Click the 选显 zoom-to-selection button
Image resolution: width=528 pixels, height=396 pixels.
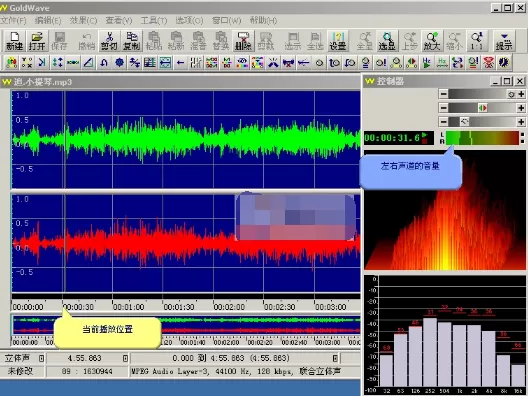387,41
